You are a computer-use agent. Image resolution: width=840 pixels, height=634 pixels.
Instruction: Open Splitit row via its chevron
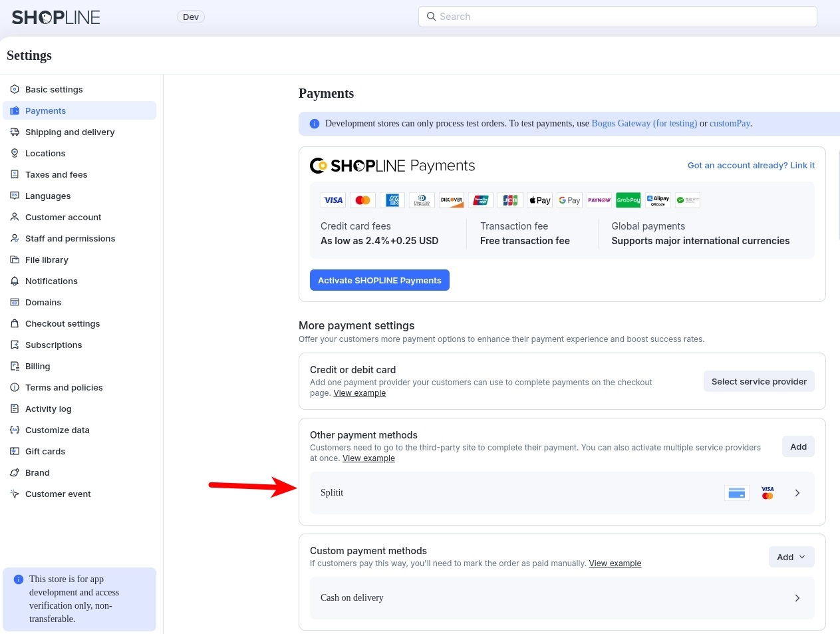click(x=797, y=493)
